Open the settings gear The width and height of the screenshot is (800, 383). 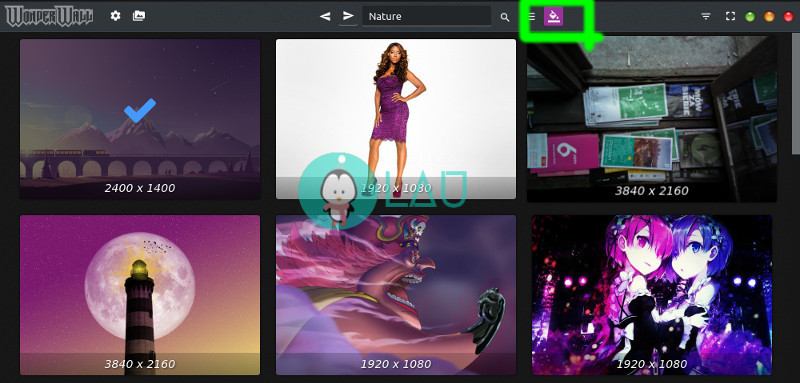(115, 16)
